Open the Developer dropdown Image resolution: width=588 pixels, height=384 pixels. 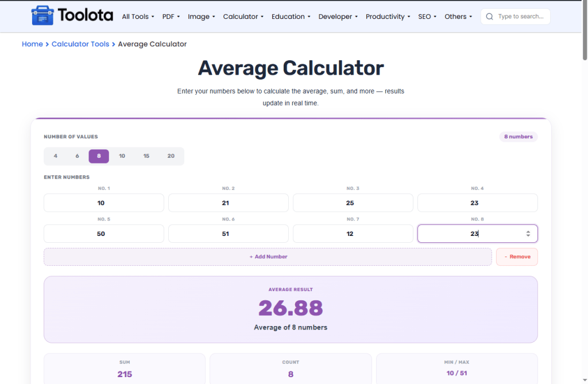pyautogui.click(x=338, y=17)
